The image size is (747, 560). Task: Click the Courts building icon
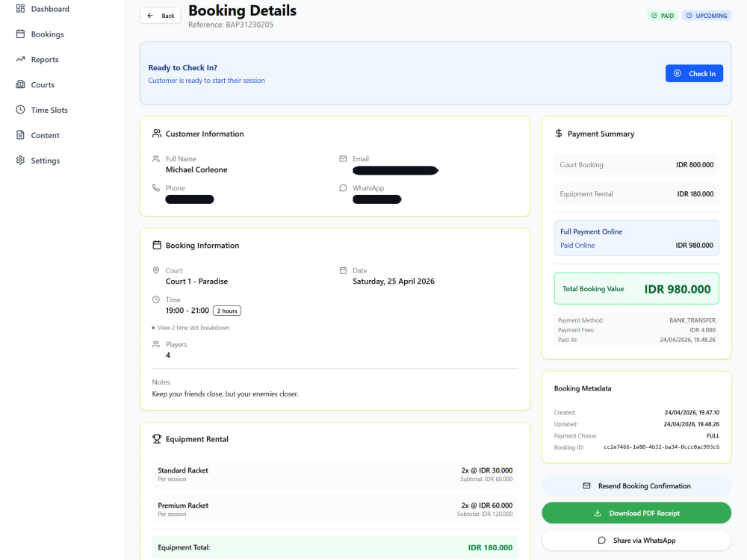[20, 84]
